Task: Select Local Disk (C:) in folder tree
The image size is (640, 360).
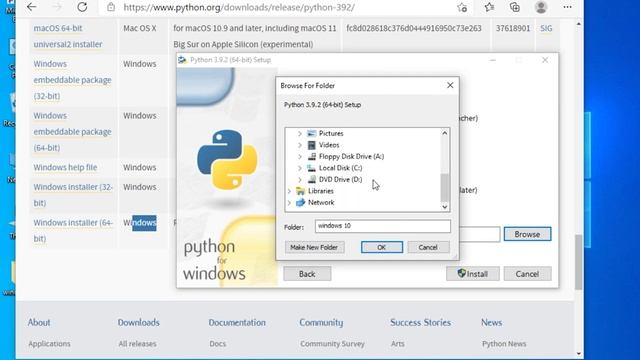Action: coord(340,168)
